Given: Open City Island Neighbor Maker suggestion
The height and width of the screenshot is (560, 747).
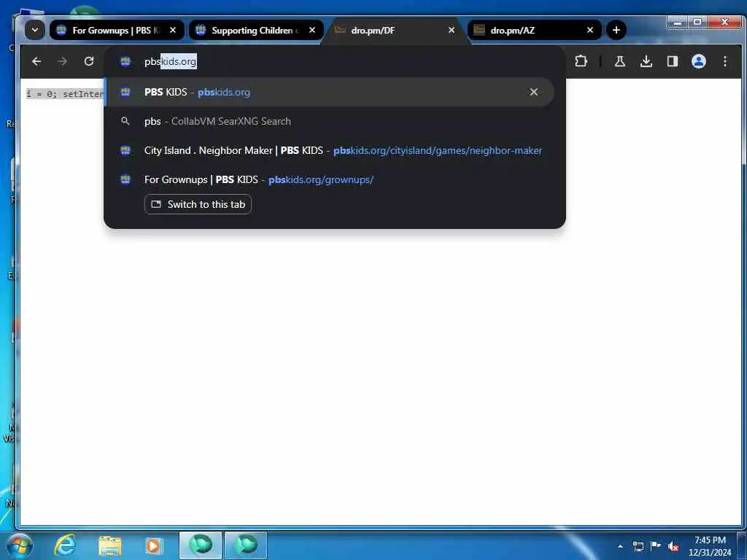Looking at the screenshot, I should tap(329, 150).
